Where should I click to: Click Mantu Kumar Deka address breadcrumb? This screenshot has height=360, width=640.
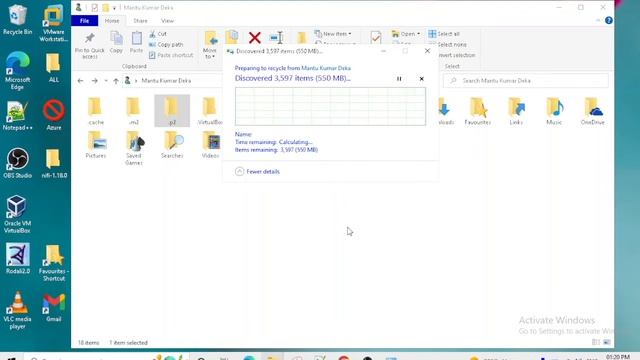pyautogui.click(x=166, y=81)
